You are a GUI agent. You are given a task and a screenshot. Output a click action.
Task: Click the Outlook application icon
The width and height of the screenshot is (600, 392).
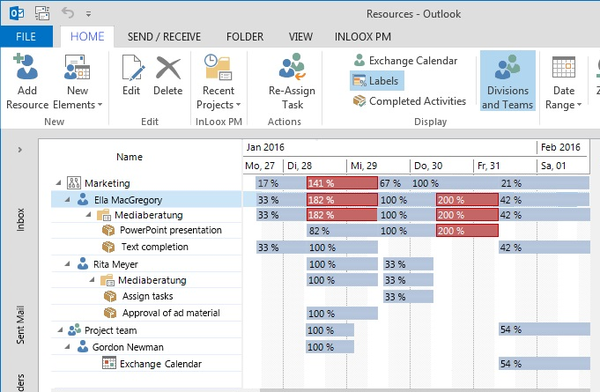(17, 14)
